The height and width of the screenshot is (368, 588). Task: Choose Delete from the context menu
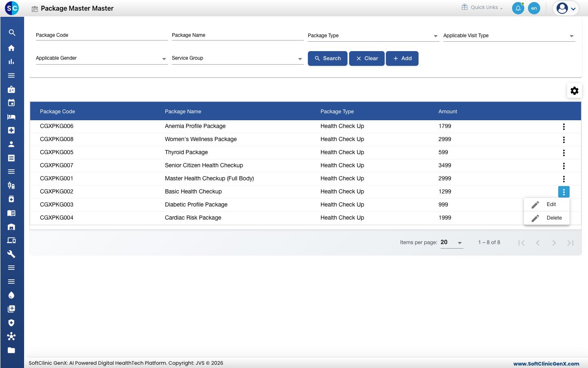tap(547, 218)
